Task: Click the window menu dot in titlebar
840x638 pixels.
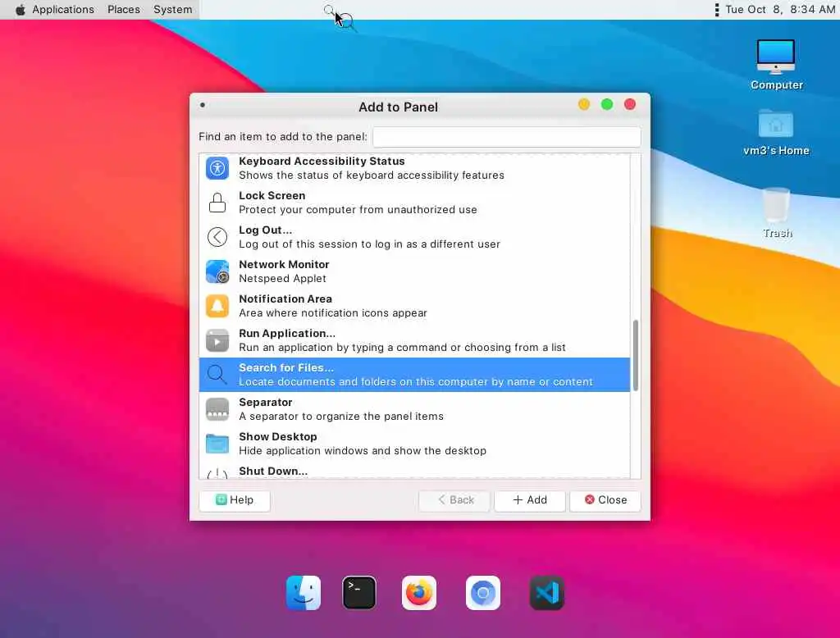Action: click(x=203, y=105)
